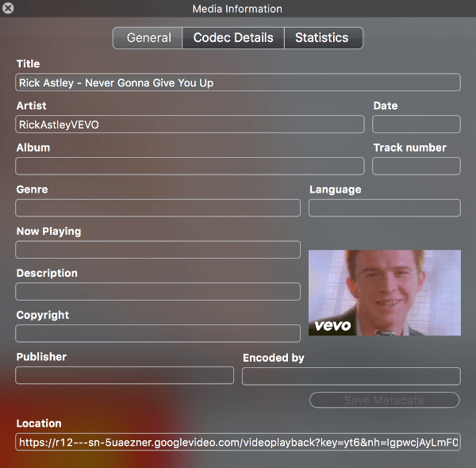Click the Save Metadata button
This screenshot has width=476, height=468.
[384, 400]
